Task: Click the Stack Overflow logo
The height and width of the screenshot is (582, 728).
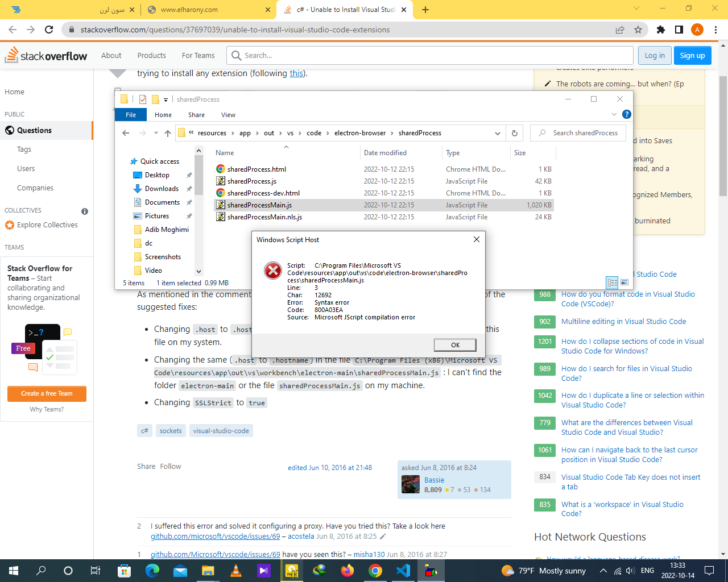Action: 46,55
